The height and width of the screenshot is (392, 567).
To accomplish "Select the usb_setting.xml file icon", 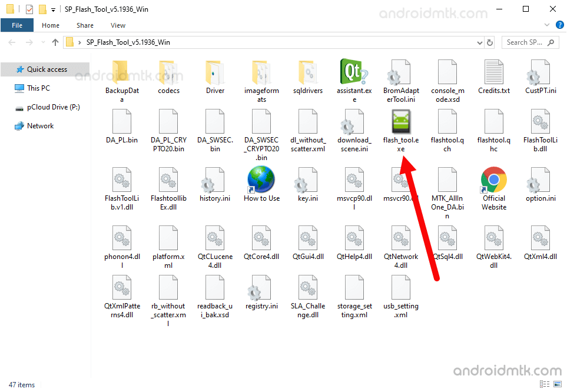I will [x=401, y=287].
